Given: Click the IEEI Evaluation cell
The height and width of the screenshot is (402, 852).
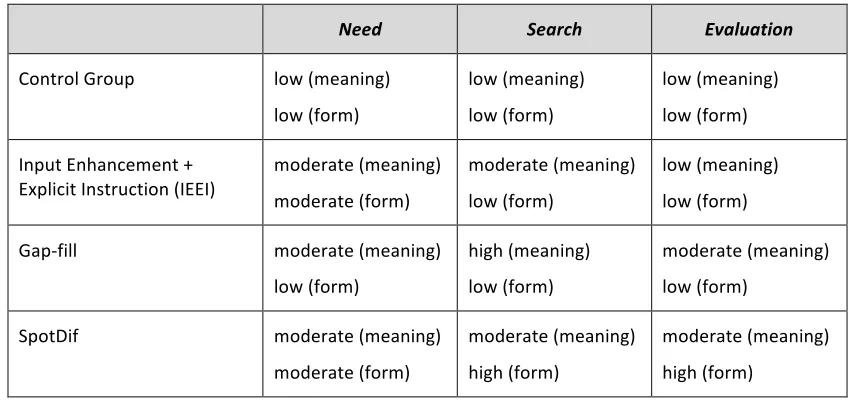Looking at the screenshot, I should (x=749, y=182).
